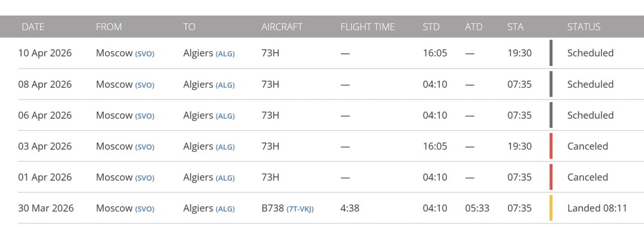The width and height of the screenshot is (644, 227).
Task: Open ALG link in 01 Apr canceled flight
Action: (x=225, y=178)
